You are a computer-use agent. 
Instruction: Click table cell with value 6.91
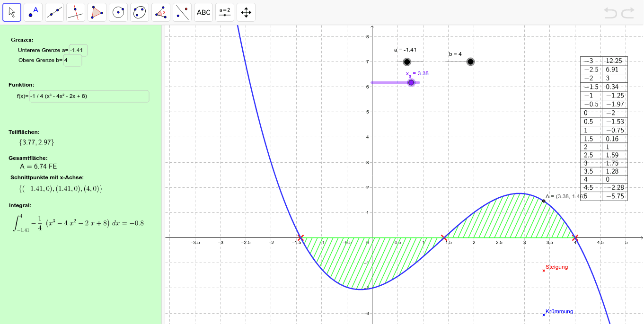[615, 70]
